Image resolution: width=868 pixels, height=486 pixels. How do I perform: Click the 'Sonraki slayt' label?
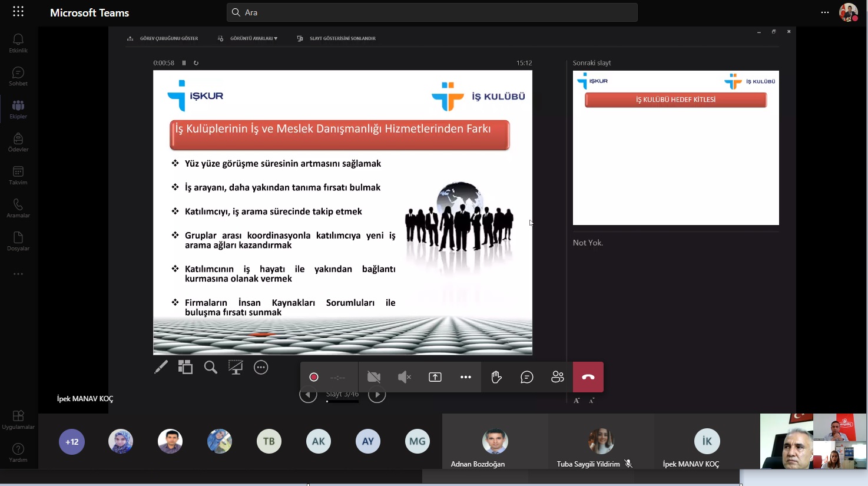[592, 63]
